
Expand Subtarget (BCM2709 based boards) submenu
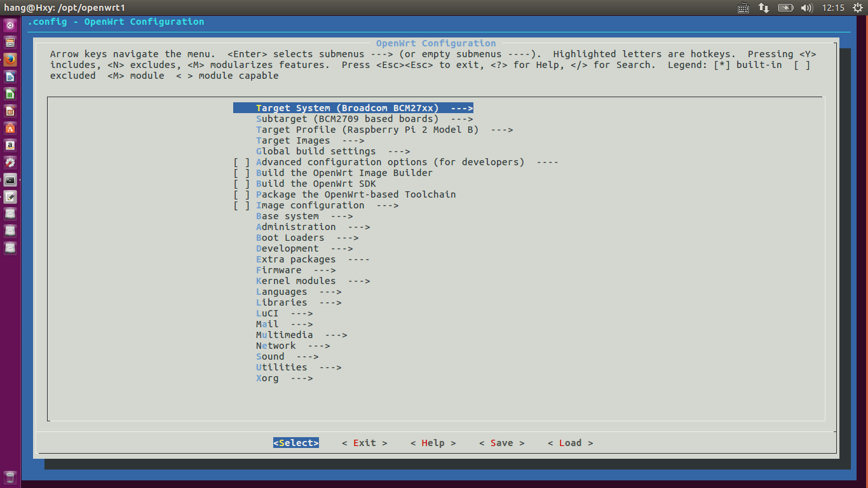coord(365,119)
